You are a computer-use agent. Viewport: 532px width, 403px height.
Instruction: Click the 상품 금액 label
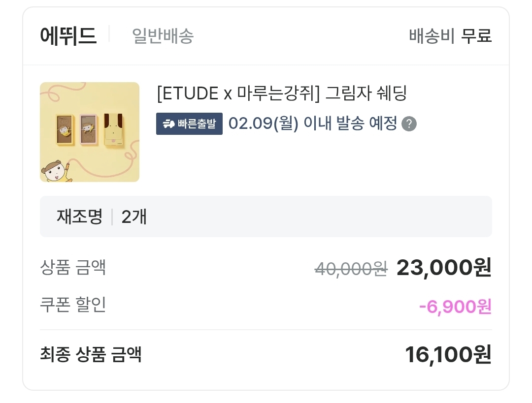pos(73,268)
